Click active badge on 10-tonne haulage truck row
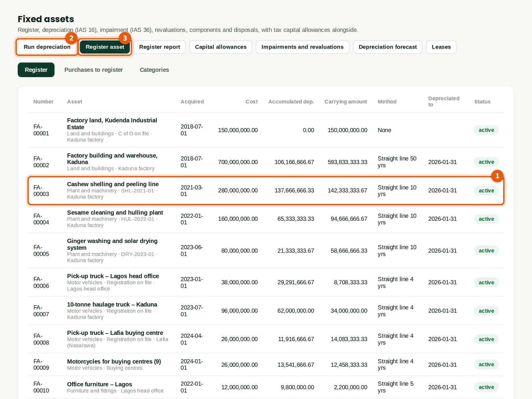The height and width of the screenshot is (399, 532). point(486,311)
